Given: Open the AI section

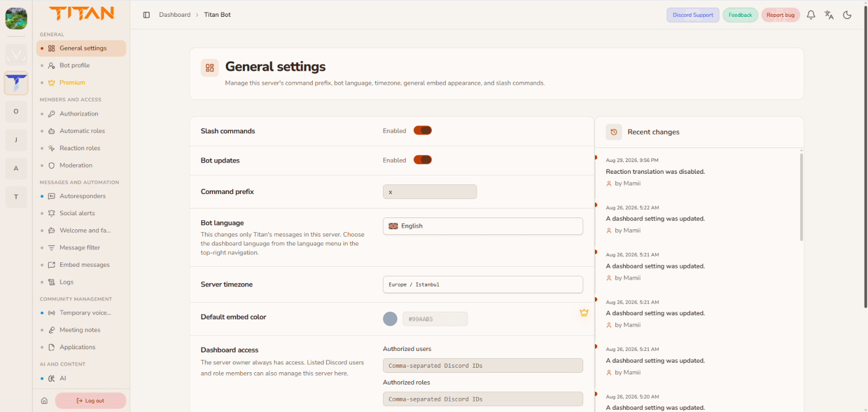Looking at the screenshot, I should (81, 378).
